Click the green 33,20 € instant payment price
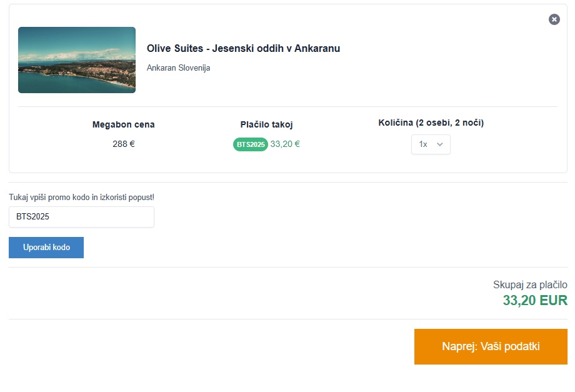575x392 pixels. (x=285, y=144)
